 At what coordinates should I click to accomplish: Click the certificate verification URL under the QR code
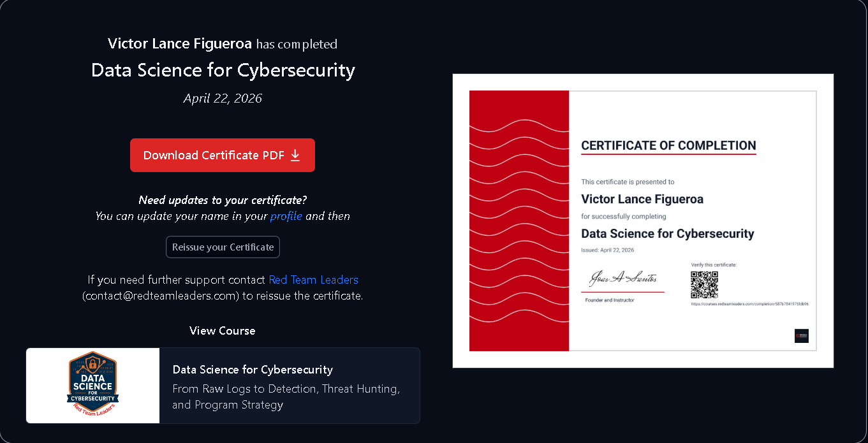(749, 304)
